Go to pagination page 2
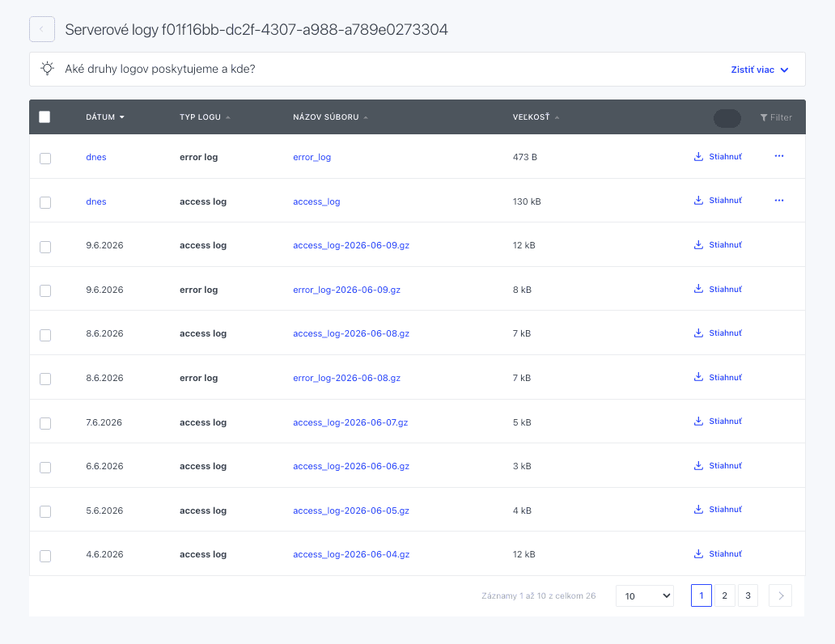Image resolution: width=835 pixels, height=644 pixels. [x=725, y=595]
